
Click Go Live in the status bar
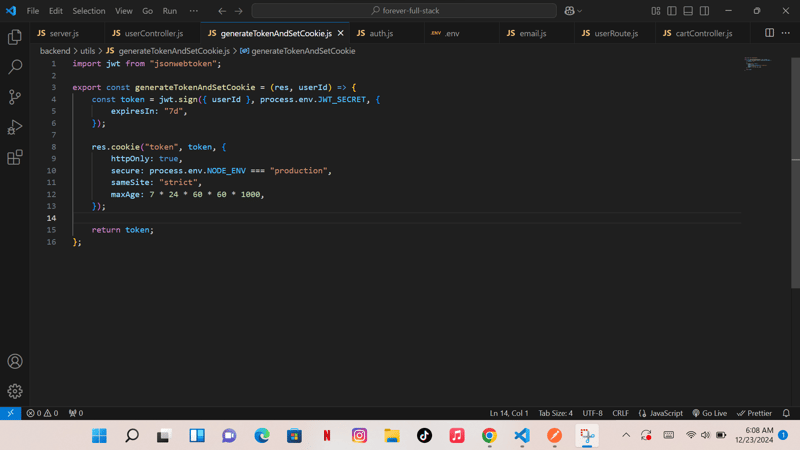point(709,413)
